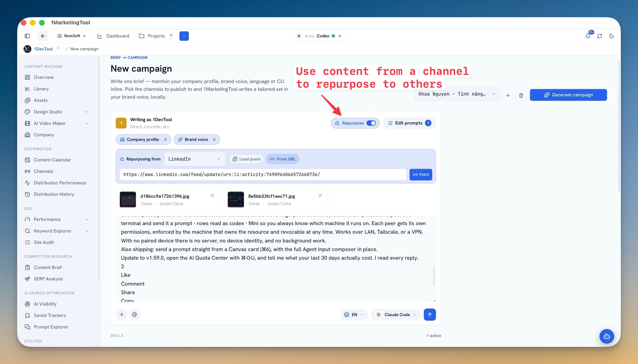The image size is (638, 364).
Task: Open the Claude Code model dropdown
Action: pos(396,315)
